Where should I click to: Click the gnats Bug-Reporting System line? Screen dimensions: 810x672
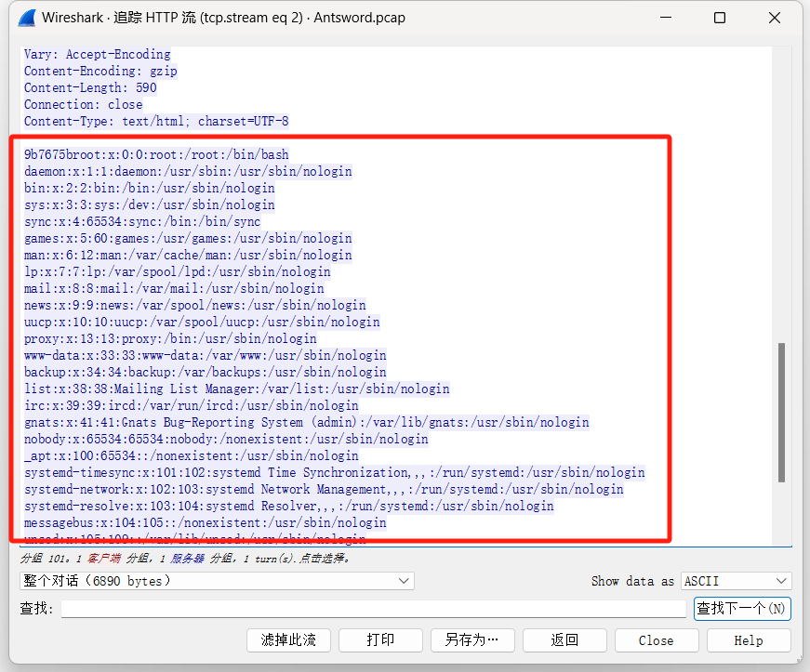click(x=306, y=422)
